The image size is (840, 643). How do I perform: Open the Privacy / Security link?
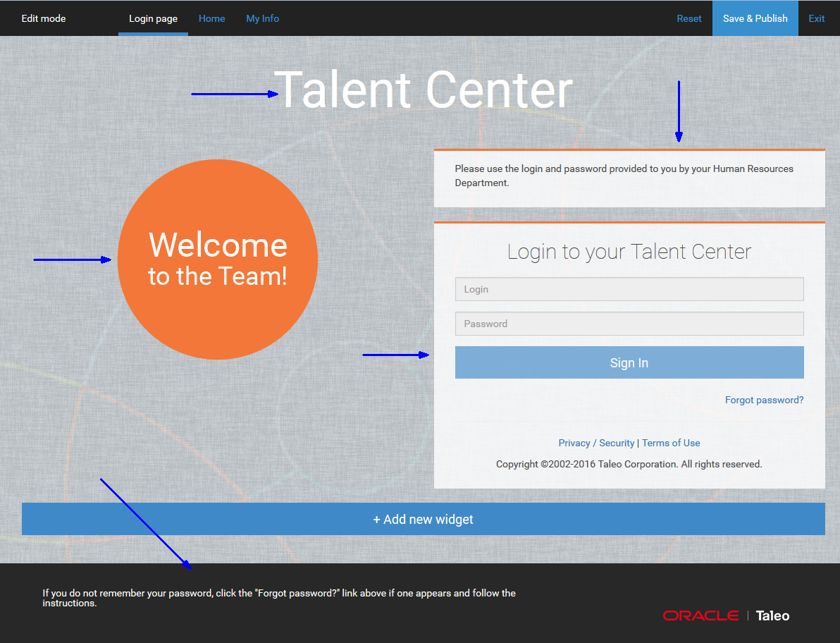coord(596,443)
